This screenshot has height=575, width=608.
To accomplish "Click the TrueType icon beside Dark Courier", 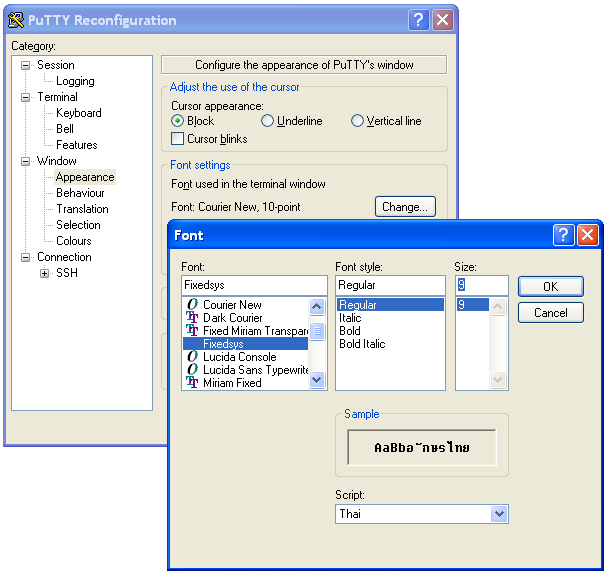I will [x=192, y=317].
